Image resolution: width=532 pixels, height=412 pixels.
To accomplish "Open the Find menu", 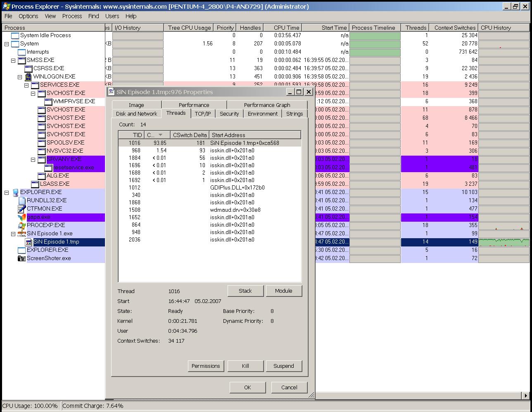I will click(94, 16).
